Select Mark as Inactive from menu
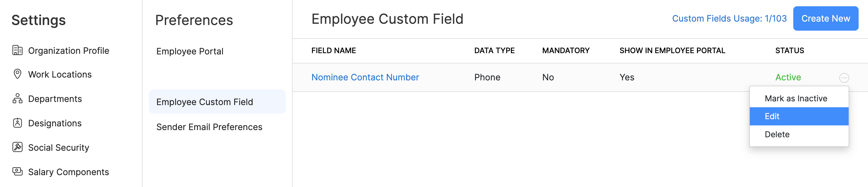The height and width of the screenshot is (187, 868). coord(795,99)
